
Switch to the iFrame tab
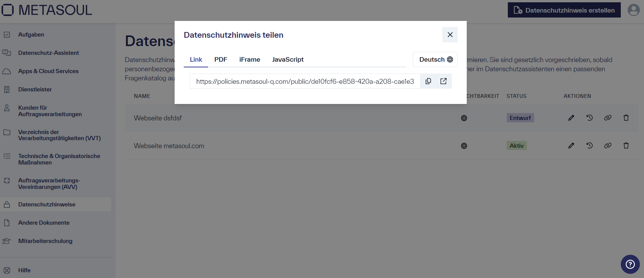(x=250, y=59)
